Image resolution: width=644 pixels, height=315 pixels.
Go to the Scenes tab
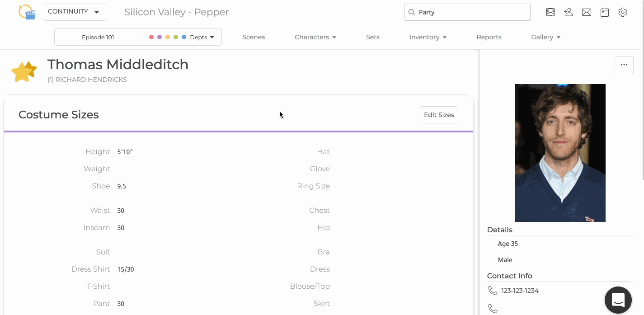point(254,37)
